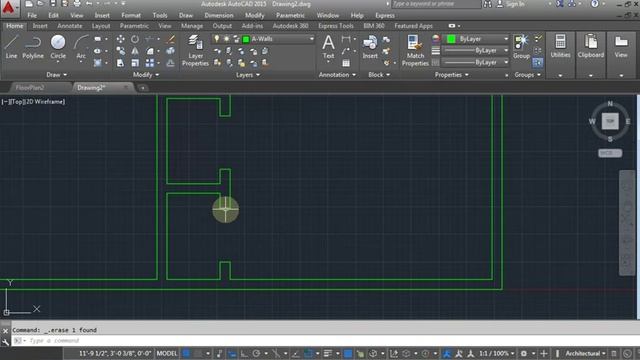Open the Format menu
This screenshot has height=360, width=640.
coord(131,16)
